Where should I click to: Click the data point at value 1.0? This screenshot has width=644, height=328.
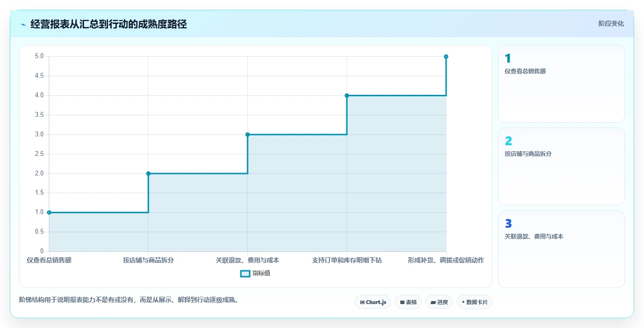click(x=49, y=212)
